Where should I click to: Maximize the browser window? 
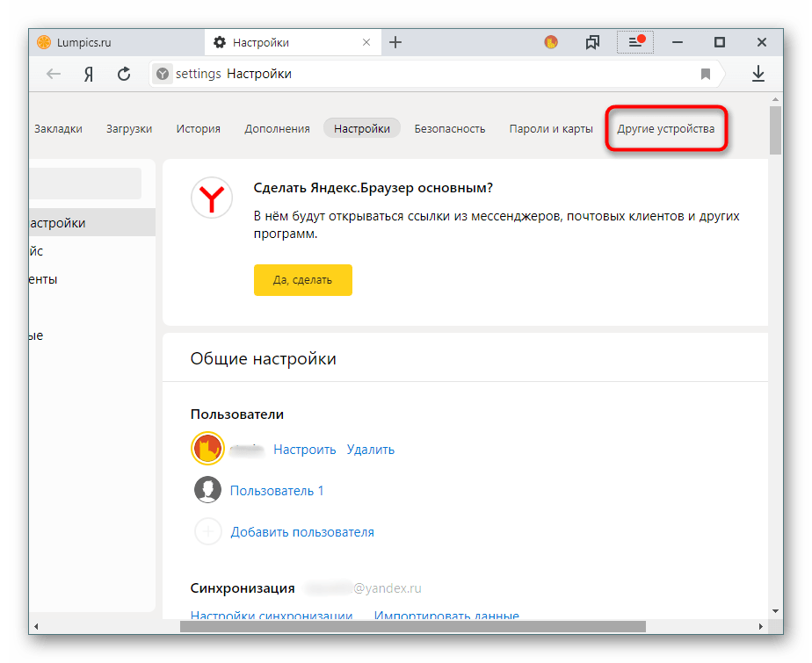(720, 42)
